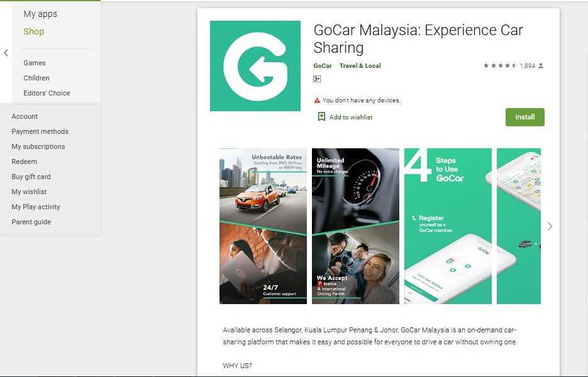The image size is (588, 377).
Task: Open the Unbeatable Rates screenshot thumbnail
Action: click(x=263, y=226)
